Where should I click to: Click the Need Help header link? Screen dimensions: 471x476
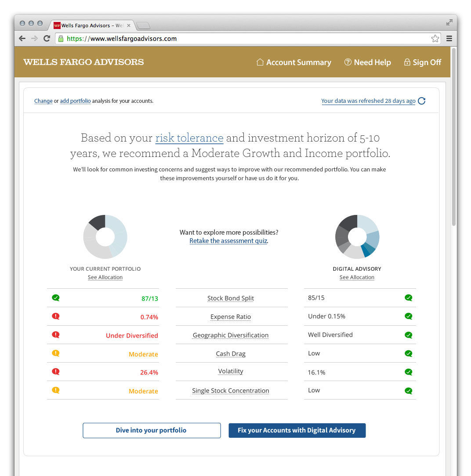coord(367,62)
